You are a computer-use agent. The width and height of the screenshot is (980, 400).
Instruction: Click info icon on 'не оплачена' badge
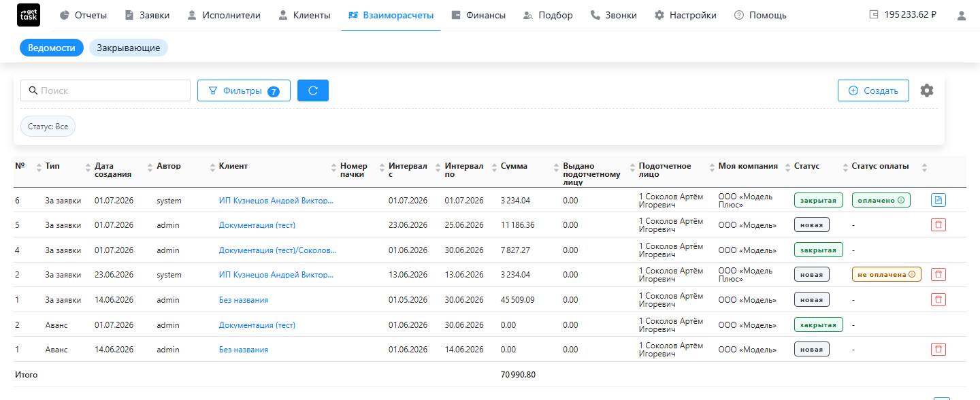911,275
